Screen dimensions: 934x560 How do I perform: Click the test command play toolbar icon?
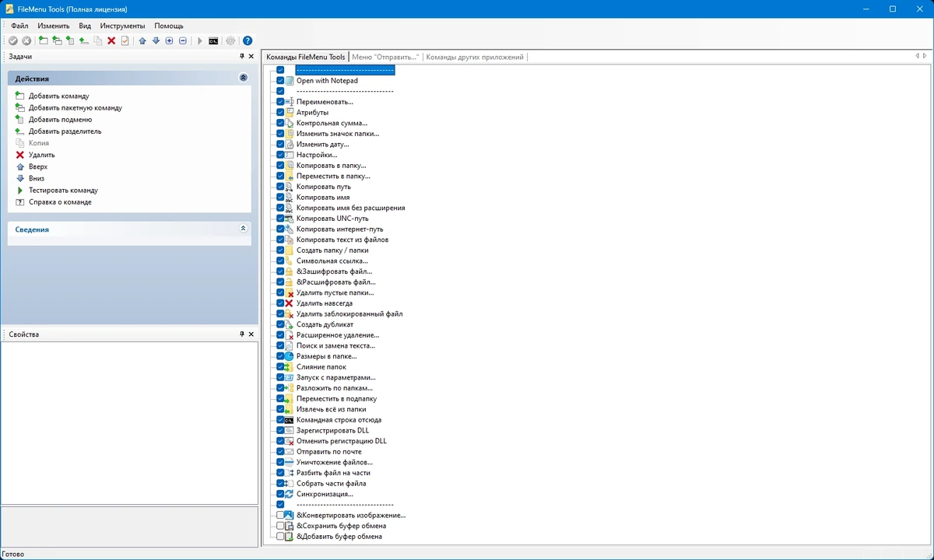pos(200,40)
